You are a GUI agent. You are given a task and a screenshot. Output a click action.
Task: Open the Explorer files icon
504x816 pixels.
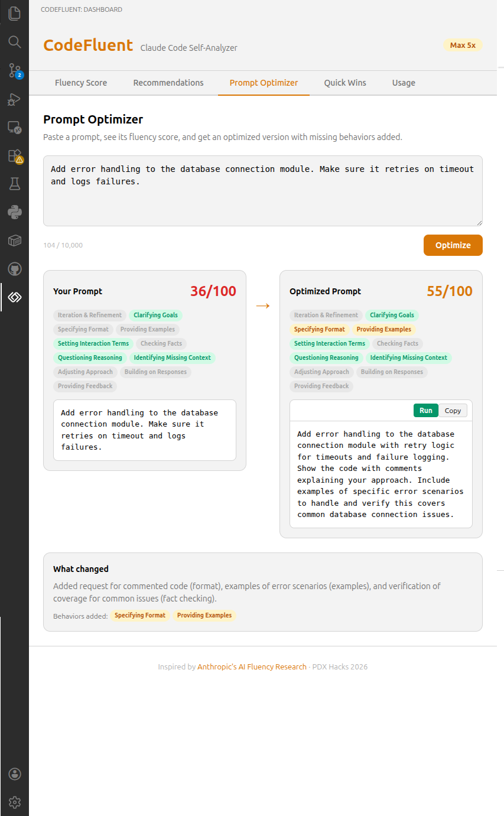[x=14, y=13]
